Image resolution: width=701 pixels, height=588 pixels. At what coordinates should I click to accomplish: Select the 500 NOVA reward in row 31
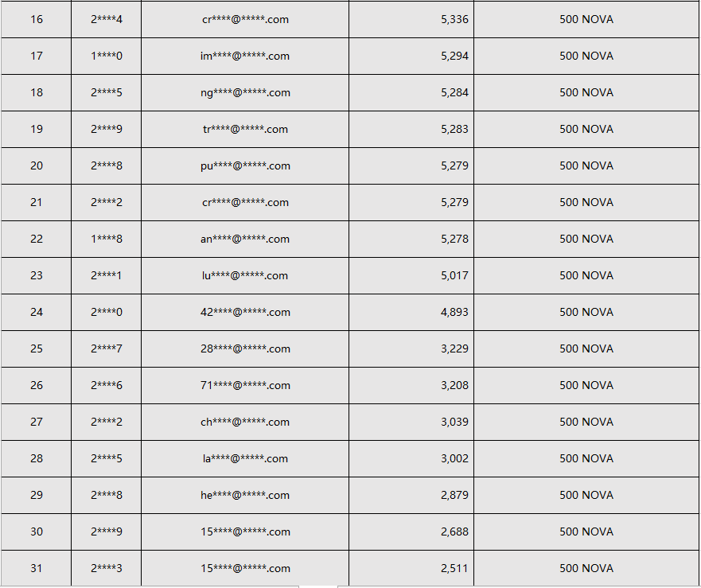586,568
